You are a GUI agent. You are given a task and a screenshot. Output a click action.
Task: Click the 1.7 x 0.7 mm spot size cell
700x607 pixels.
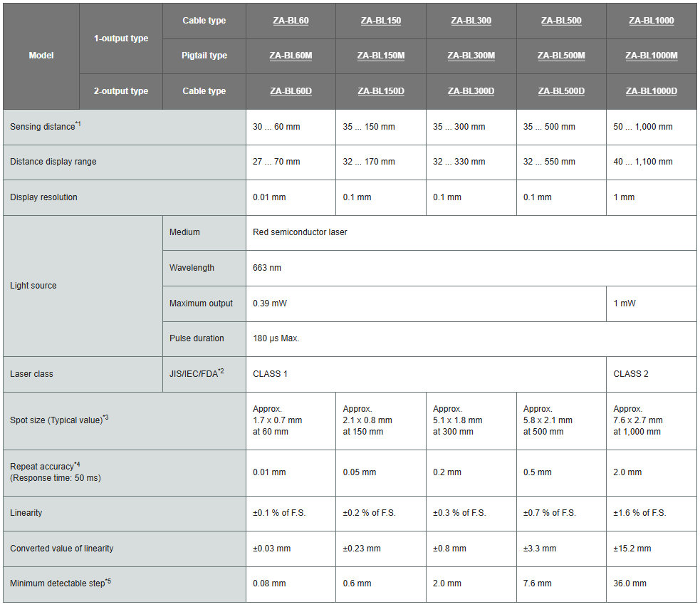pos(291,421)
